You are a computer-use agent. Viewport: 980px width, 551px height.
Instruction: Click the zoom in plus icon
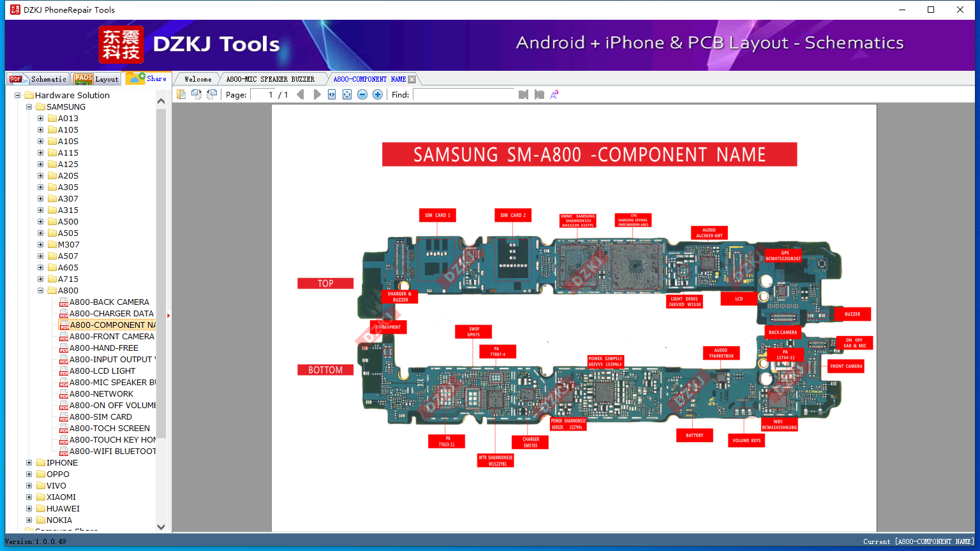click(x=378, y=94)
